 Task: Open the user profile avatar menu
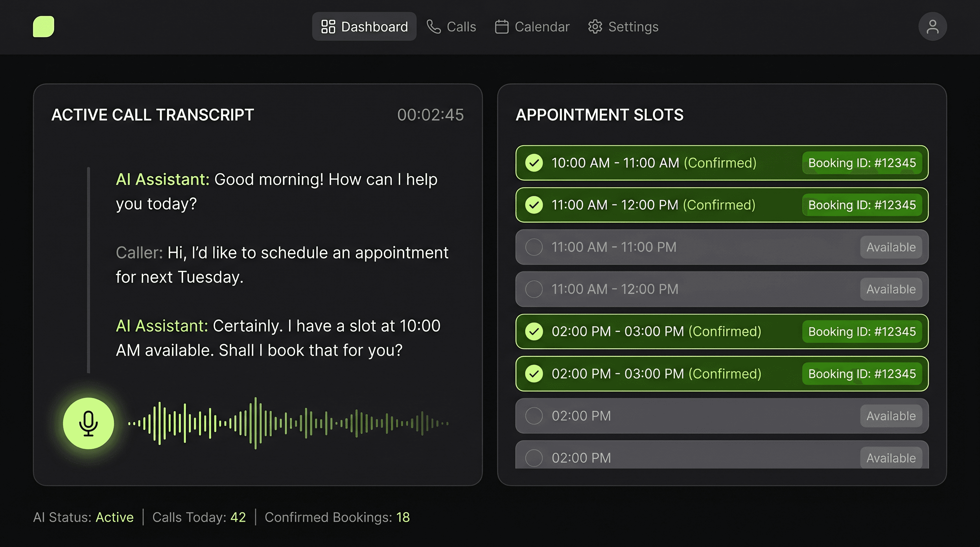tap(932, 27)
